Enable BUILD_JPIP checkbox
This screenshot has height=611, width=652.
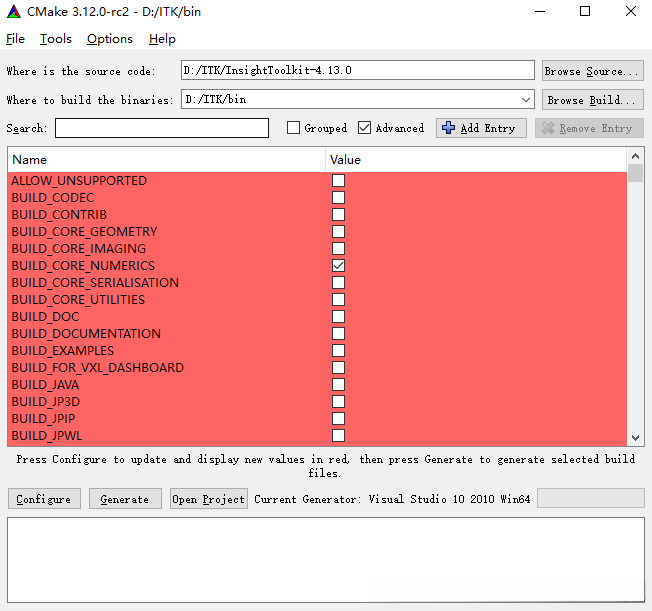338,419
